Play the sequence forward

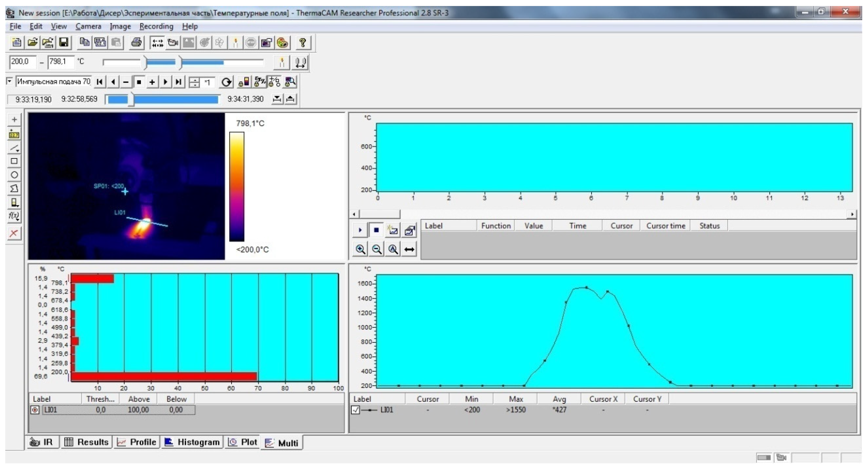(x=165, y=82)
